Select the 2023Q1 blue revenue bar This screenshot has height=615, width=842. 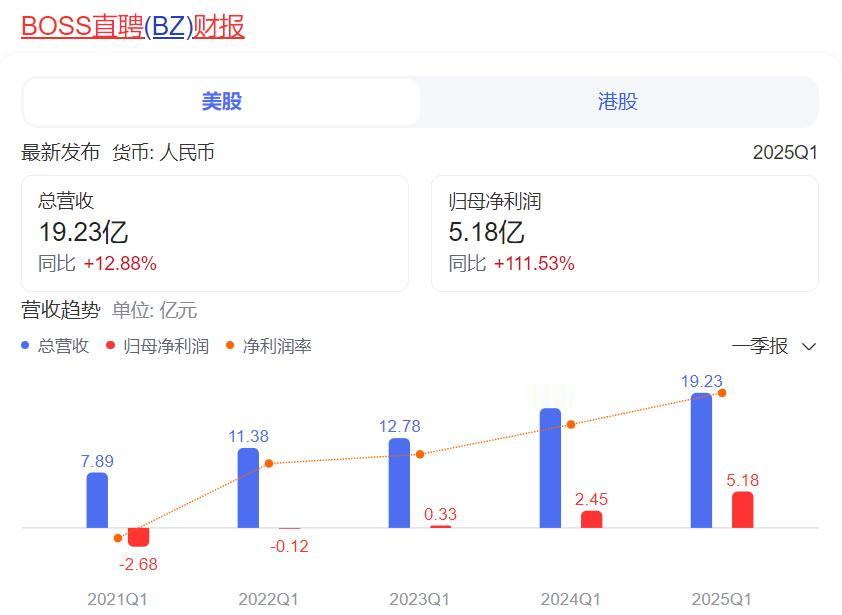(399, 483)
